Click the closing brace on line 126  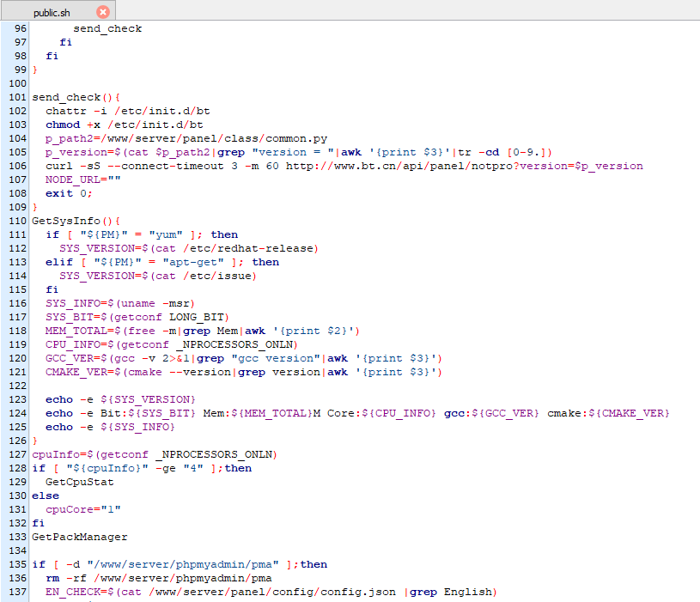[35, 441]
